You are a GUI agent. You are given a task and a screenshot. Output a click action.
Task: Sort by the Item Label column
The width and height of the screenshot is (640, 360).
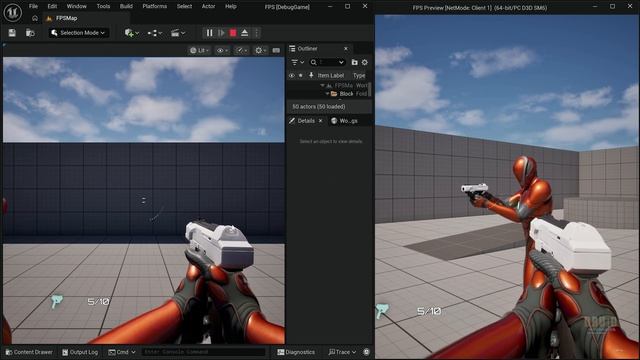point(331,76)
